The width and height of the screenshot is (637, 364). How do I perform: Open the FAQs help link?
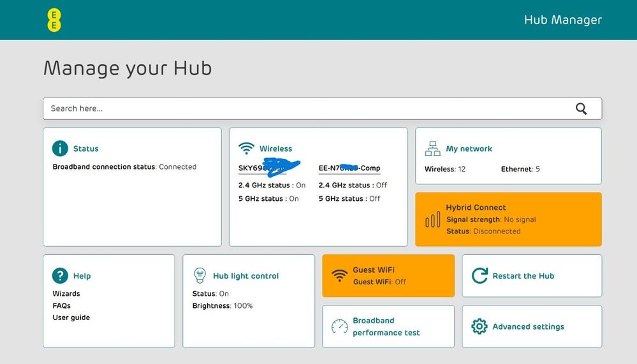(x=61, y=305)
